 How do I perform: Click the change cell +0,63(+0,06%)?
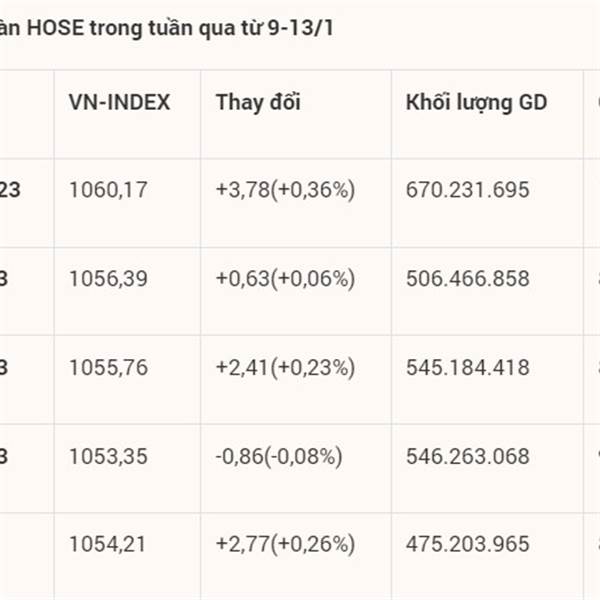point(285,279)
